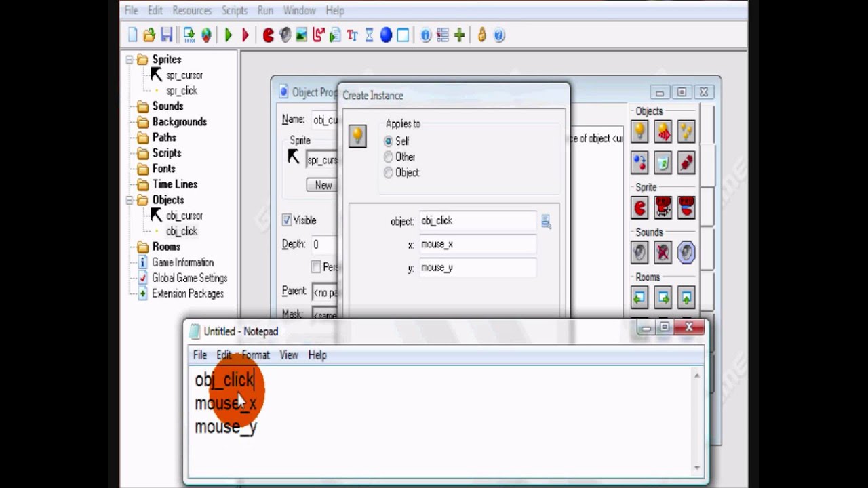Create a path from the toolbar
The height and width of the screenshot is (488, 868).
(318, 35)
